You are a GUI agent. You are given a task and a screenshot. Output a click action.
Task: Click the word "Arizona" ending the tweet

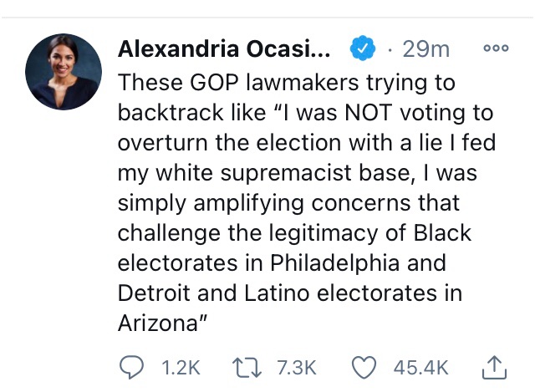[x=158, y=323]
